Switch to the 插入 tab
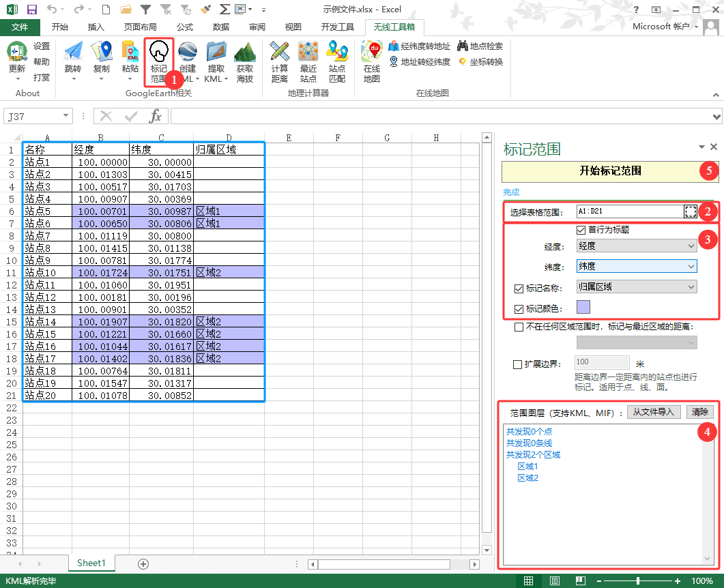This screenshot has height=588, width=724. (x=96, y=27)
